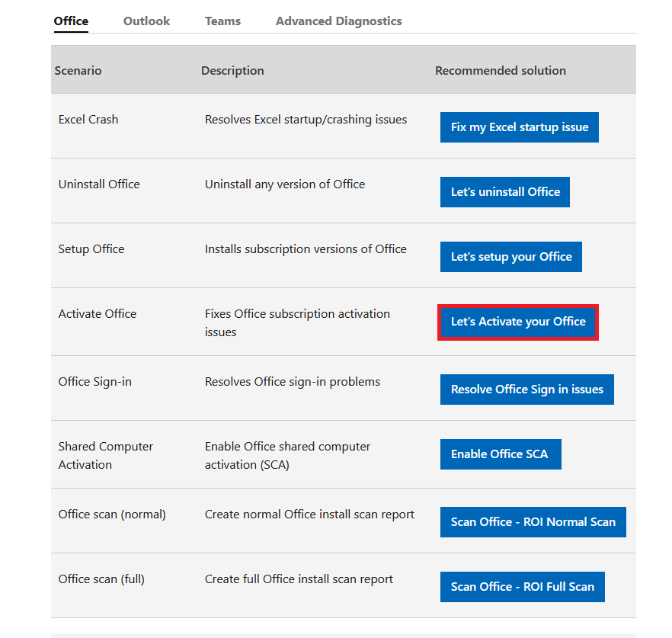Click the Scenario column header
Screen dimensions: 672x638
pyautogui.click(x=78, y=70)
